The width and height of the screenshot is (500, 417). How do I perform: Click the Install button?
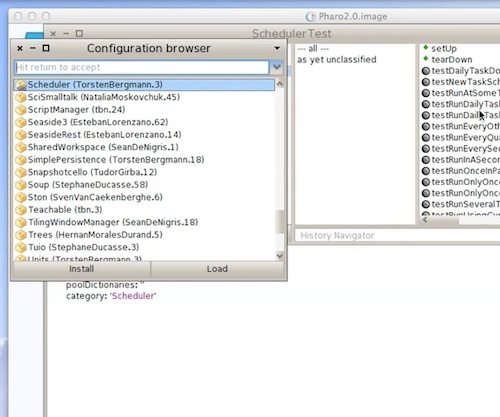click(x=81, y=269)
